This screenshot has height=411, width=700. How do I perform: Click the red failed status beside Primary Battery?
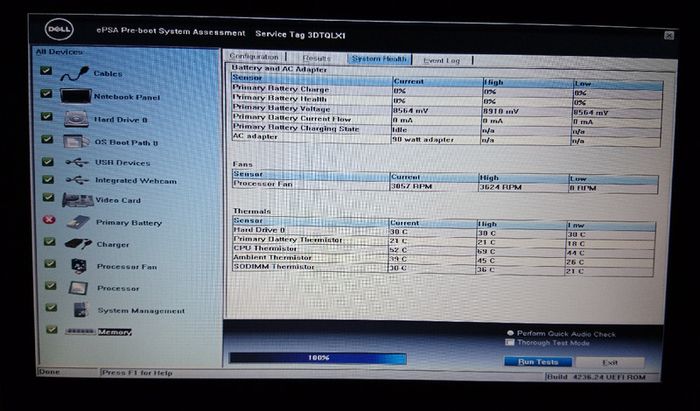49,220
